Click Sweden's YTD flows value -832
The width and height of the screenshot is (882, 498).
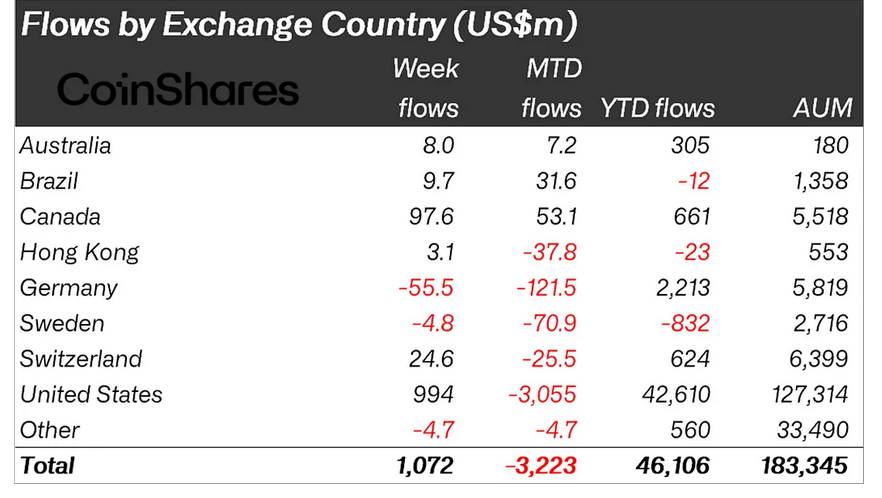coord(683,323)
